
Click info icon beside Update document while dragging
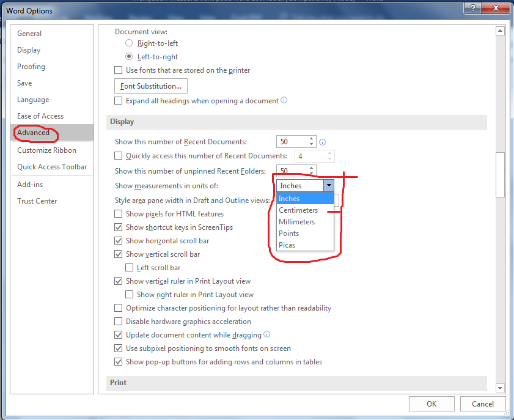(x=267, y=334)
